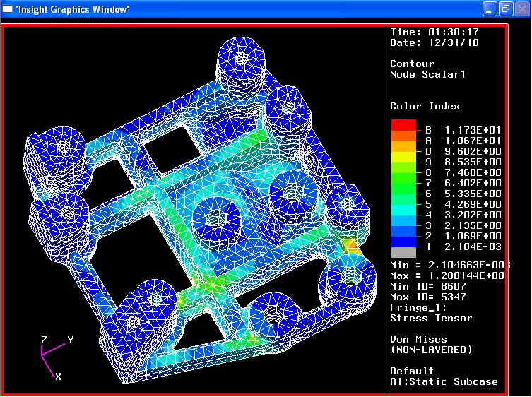Select the 'A1:Static Subcase' label
This screenshot has height=397, width=532.
point(444,381)
